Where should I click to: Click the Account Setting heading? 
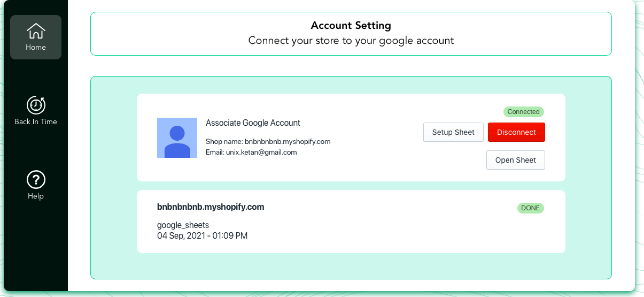click(x=351, y=25)
